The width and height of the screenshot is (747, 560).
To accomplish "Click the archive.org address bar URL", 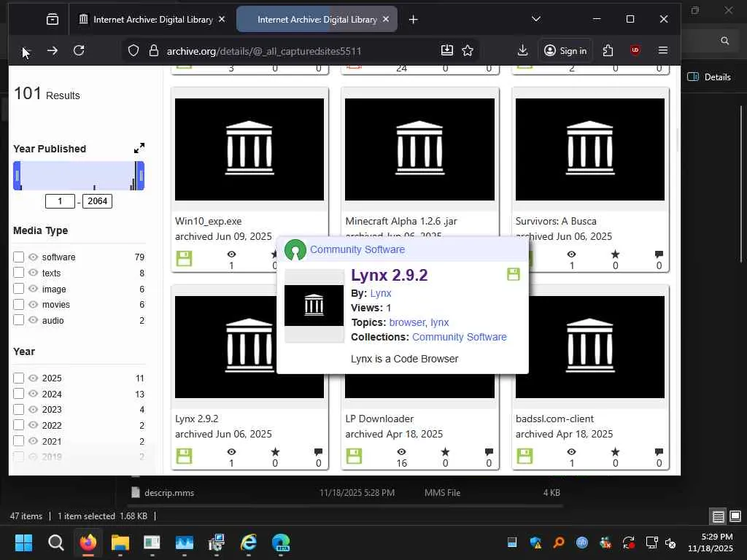I will point(264,51).
